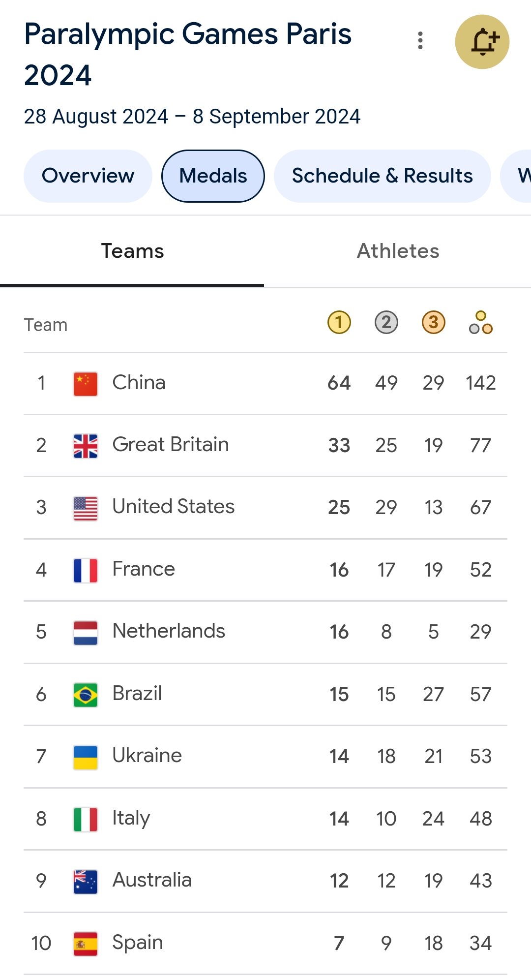Switch to the Overview tab
531x980 pixels.
coord(88,176)
